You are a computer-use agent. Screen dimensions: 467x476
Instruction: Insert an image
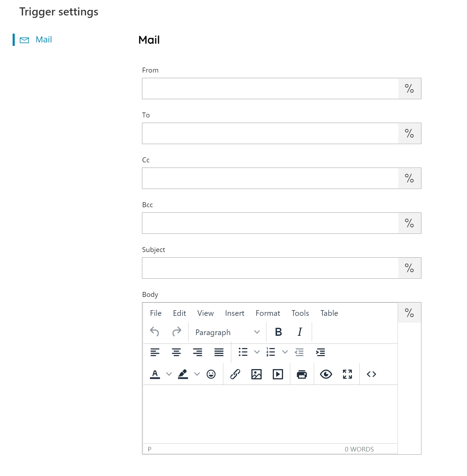(257, 374)
